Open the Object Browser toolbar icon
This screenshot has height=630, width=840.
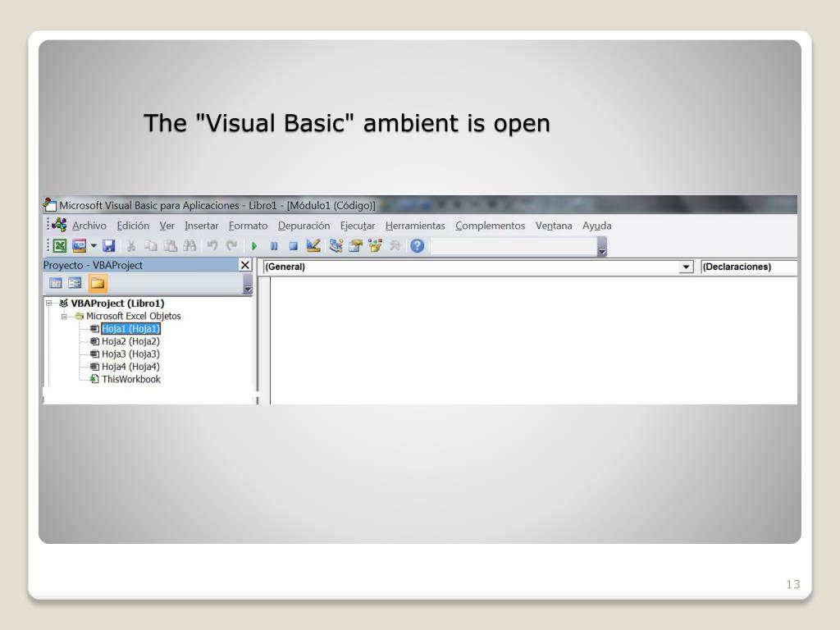375,246
